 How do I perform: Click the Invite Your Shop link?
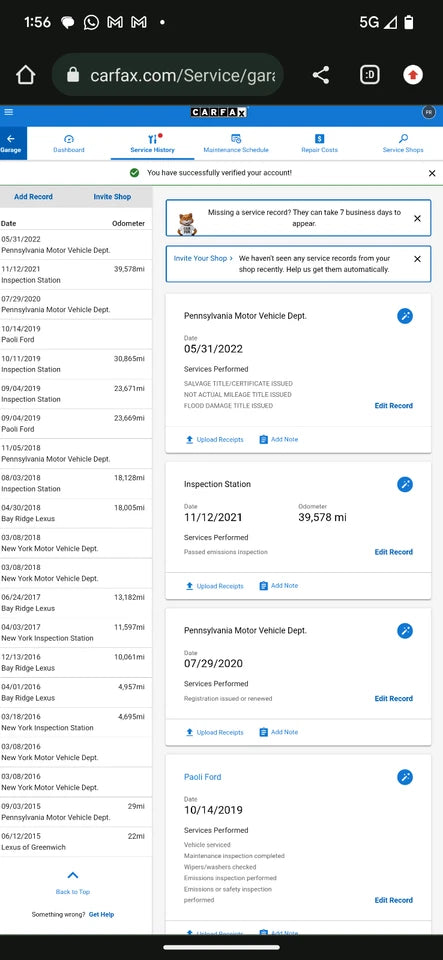click(203, 258)
